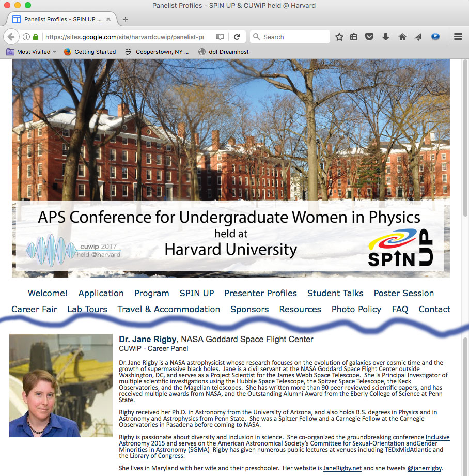
Task: Open the hamburger menu
Action: coord(458,37)
